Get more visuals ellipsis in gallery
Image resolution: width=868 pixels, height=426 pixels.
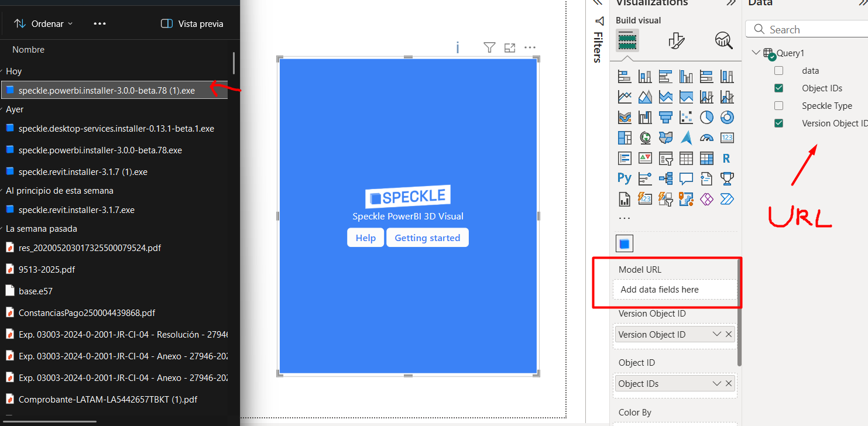point(625,218)
